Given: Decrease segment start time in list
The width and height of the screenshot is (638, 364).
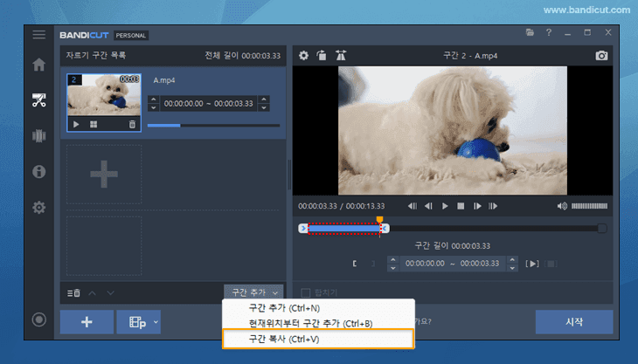Looking at the screenshot, I should [x=154, y=107].
